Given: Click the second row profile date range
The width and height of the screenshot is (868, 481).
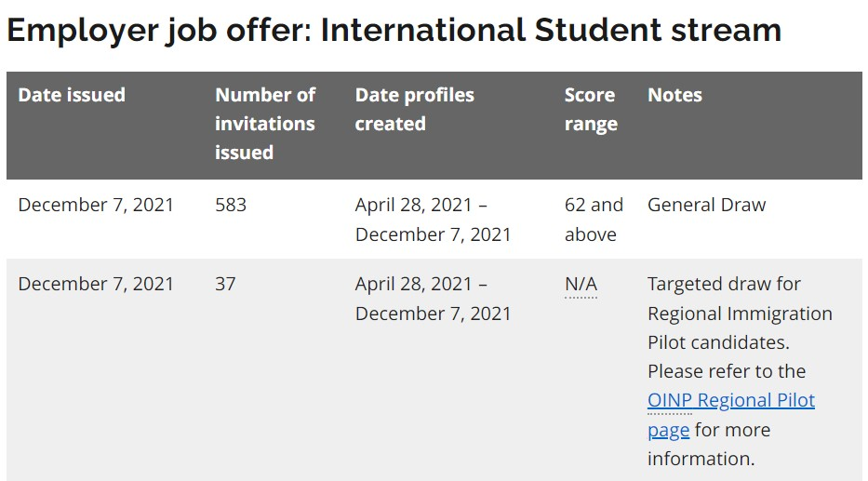Looking at the screenshot, I should [433, 299].
